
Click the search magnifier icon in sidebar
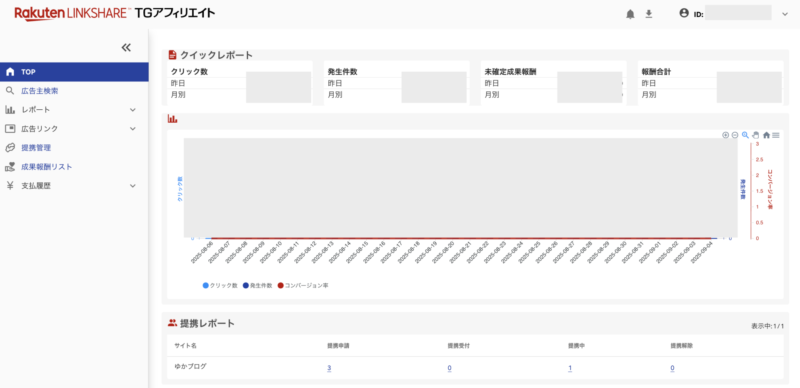point(10,91)
